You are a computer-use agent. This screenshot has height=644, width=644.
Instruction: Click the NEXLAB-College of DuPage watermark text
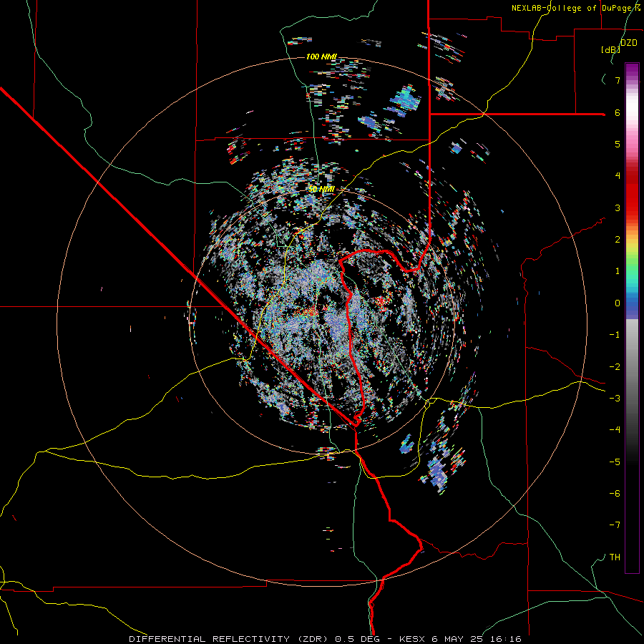[577, 8]
